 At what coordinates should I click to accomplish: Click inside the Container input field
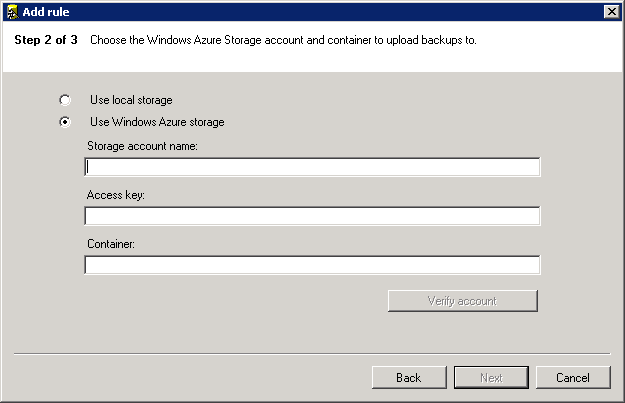pyautogui.click(x=312, y=265)
